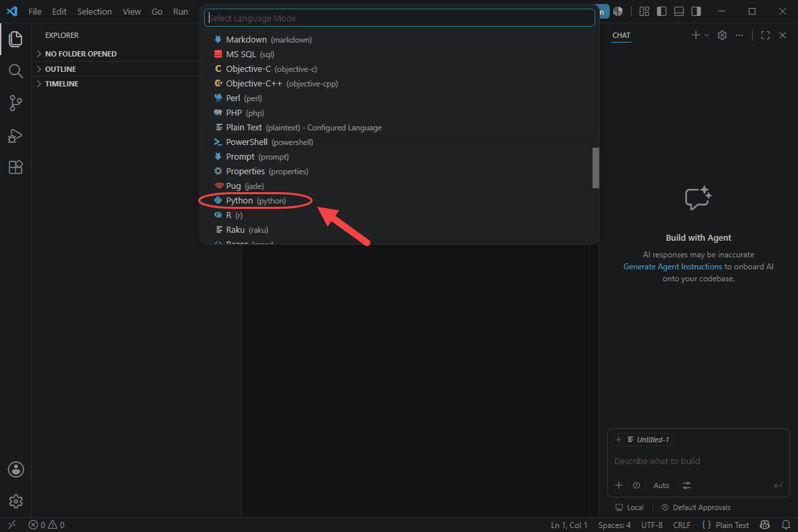Select Markdown language mode

point(399,40)
